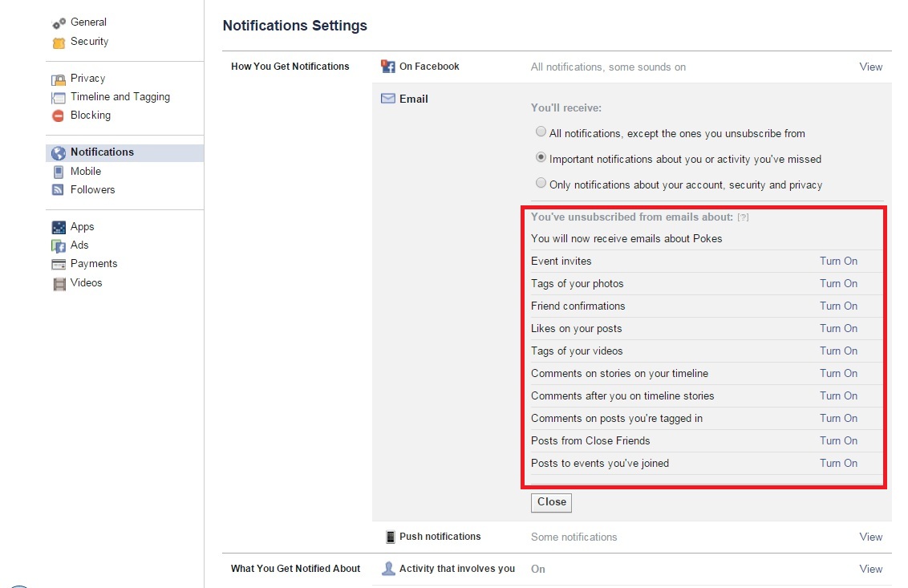Click the [?] help link beside unsubscribed emails

tap(743, 217)
